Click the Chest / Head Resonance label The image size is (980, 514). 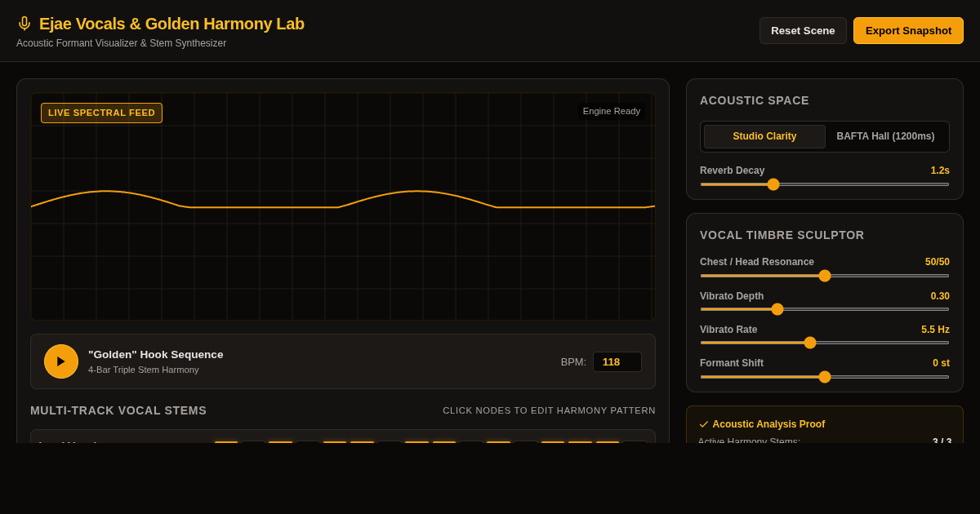[757, 262]
